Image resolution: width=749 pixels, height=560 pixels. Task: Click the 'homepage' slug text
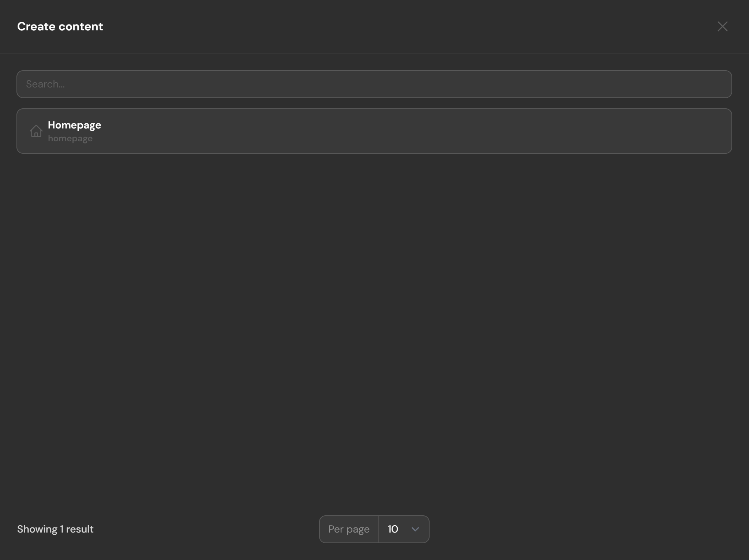pos(70,139)
